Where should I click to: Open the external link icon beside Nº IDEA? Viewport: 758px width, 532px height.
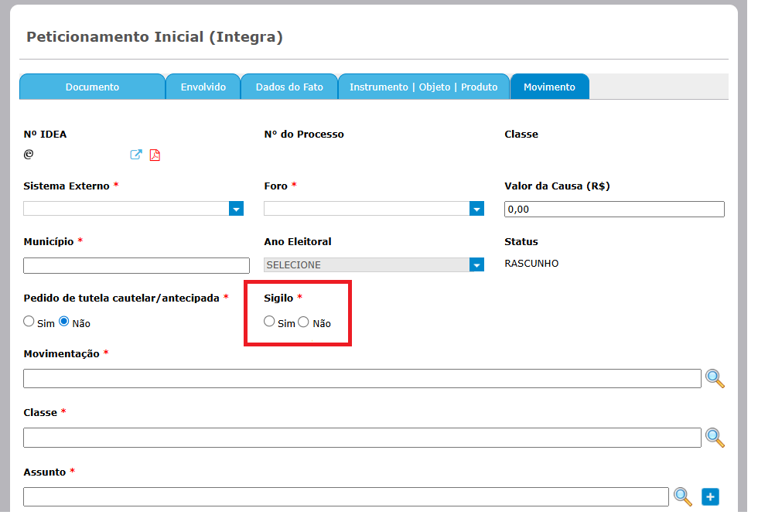[136, 155]
